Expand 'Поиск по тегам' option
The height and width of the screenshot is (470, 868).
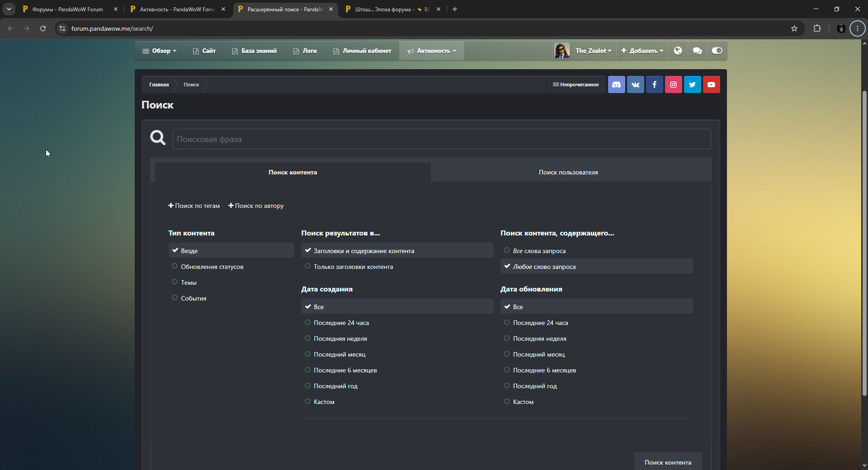pos(194,206)
